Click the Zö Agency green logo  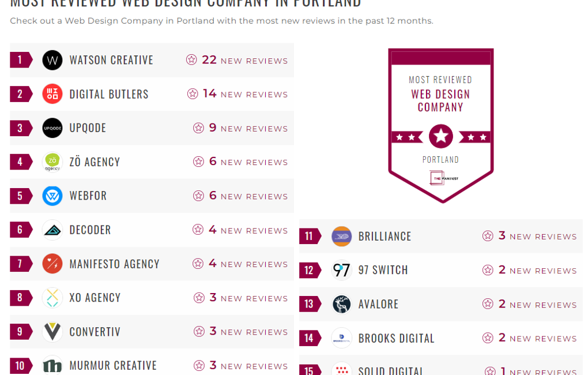[52, 162]
